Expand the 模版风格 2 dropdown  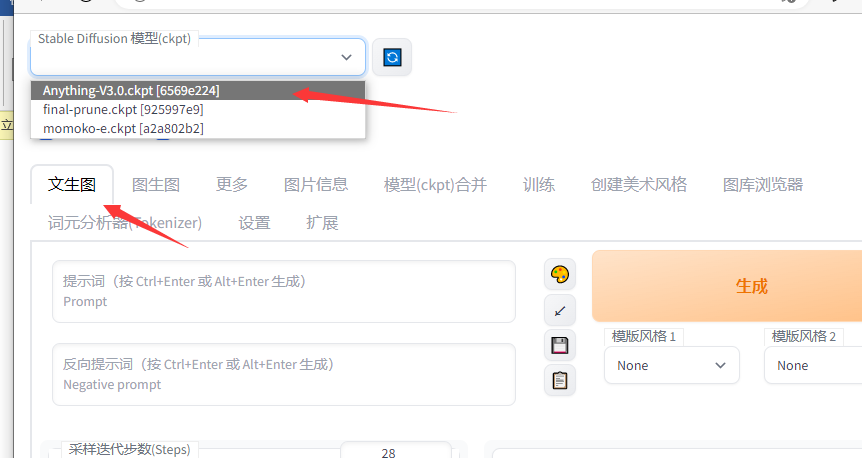tap(812, 366)
